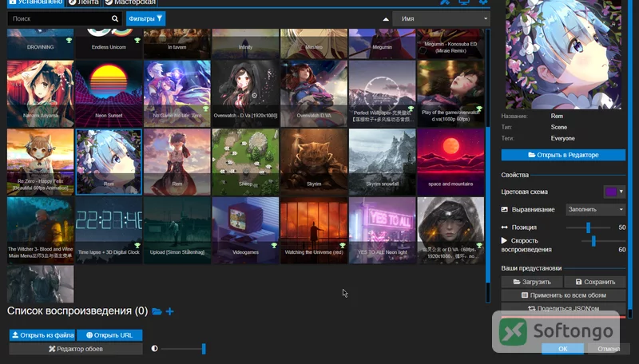Click Применить ко всем обоям
639x364 pixels.
click(563, 295)
